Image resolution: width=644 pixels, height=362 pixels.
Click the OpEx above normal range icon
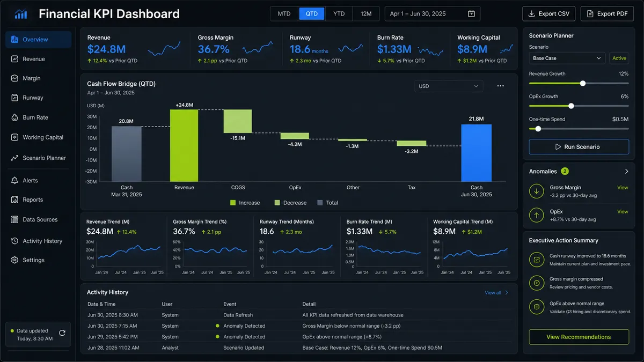pos(536,307)
